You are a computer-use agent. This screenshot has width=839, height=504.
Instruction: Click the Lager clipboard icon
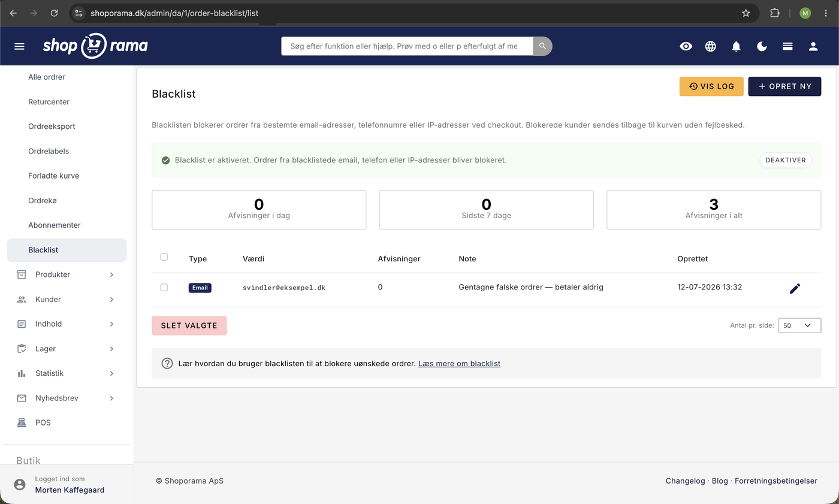22,348
